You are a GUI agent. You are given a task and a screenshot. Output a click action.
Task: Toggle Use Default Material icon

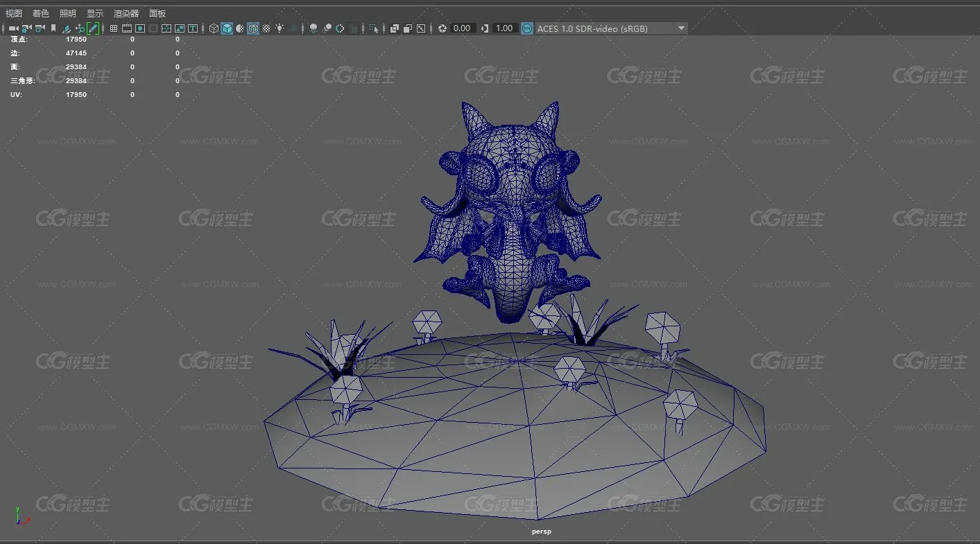[241, 28]
